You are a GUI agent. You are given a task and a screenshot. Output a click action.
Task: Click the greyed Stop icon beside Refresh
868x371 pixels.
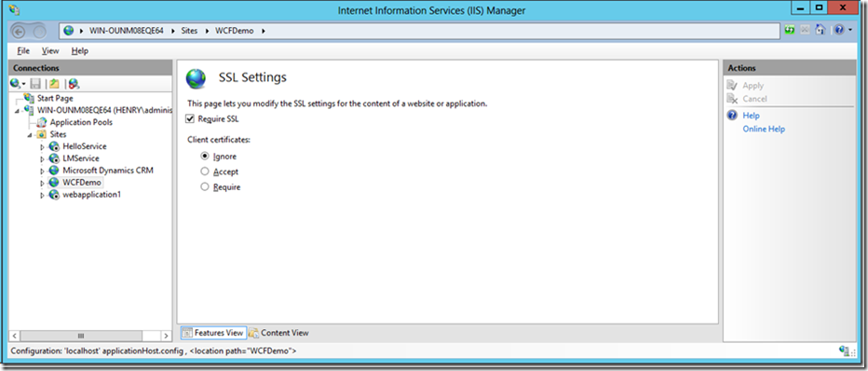tap(806, 31)
